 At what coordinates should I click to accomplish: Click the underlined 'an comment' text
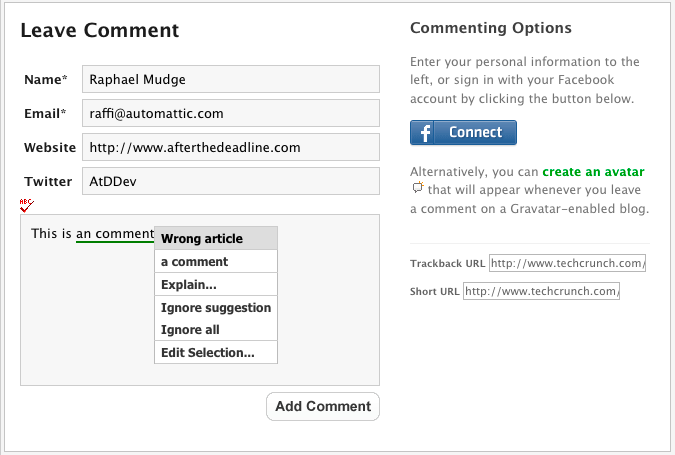(x=115, y=235)
